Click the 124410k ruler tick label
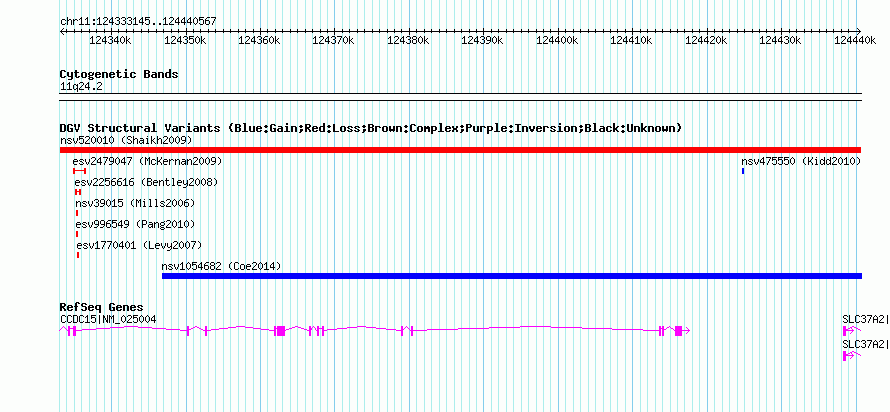The image size is (890, 412). coord(632,40)
